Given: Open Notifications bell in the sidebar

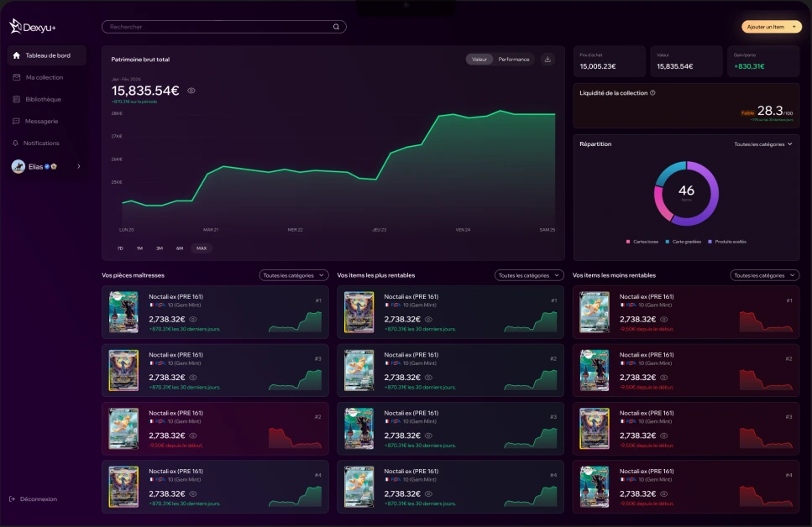Looking at the screenshot, I should point(16,143).
